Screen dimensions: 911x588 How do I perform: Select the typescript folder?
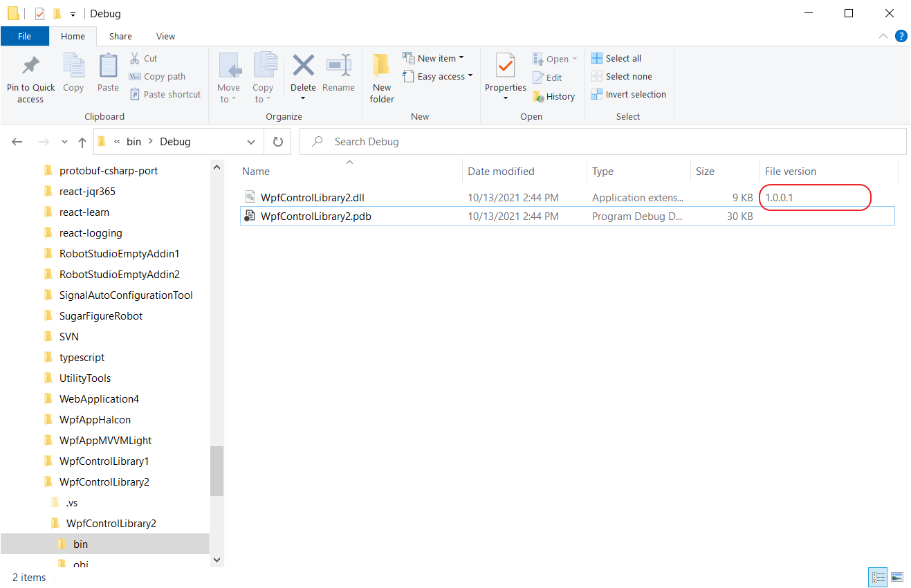[x=82, y=358]
